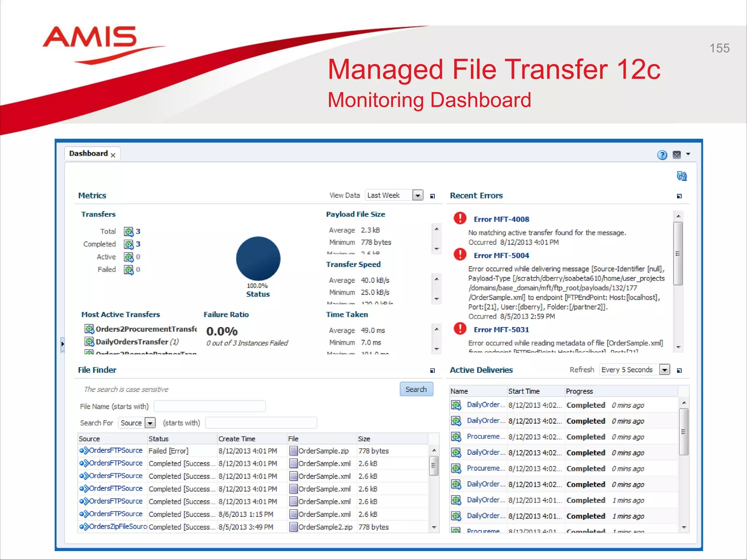Click the first DailyOrder delivery icon
The image size is (747, 560).
(x=456, y=405)
